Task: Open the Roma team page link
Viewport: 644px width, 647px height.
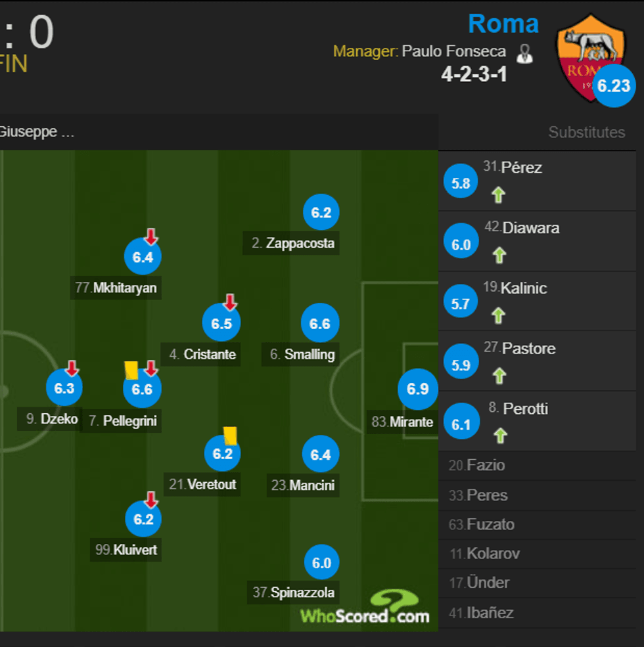Action: point(503,24)
